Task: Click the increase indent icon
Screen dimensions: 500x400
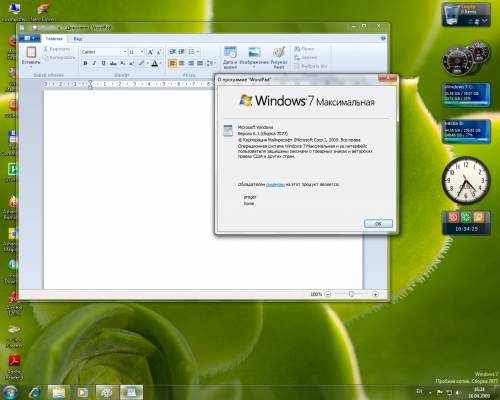Action: [x=181, y=52]
